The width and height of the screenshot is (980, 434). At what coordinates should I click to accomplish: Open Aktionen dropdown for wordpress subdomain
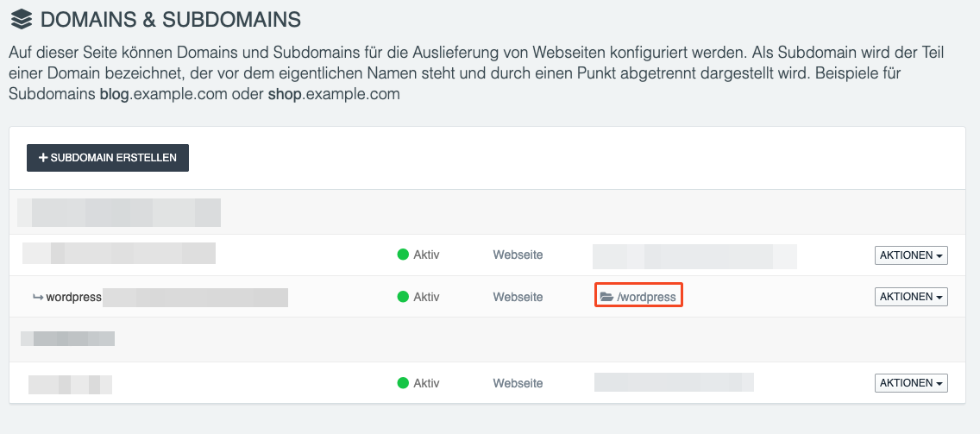pyautogui.click(x=912, y=297)
